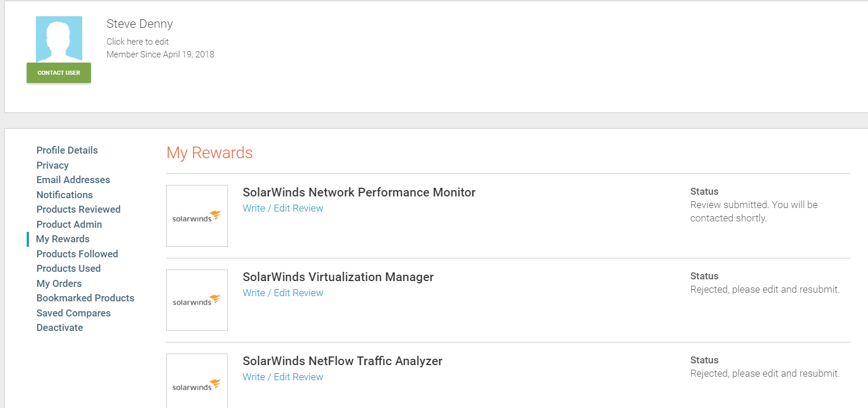Click the SolarWinds NetFlow Traffic Analyzer logo
Image resolution: width=868 pixels, height=408 pixels.
[197, 382]
